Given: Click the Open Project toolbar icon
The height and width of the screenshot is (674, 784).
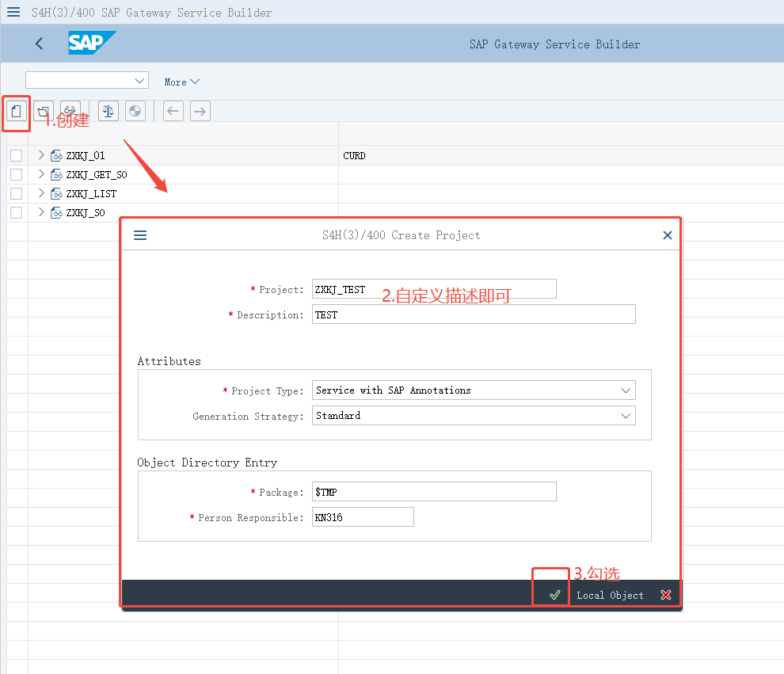Looking at the screenshot, I should tap(44, 111).
